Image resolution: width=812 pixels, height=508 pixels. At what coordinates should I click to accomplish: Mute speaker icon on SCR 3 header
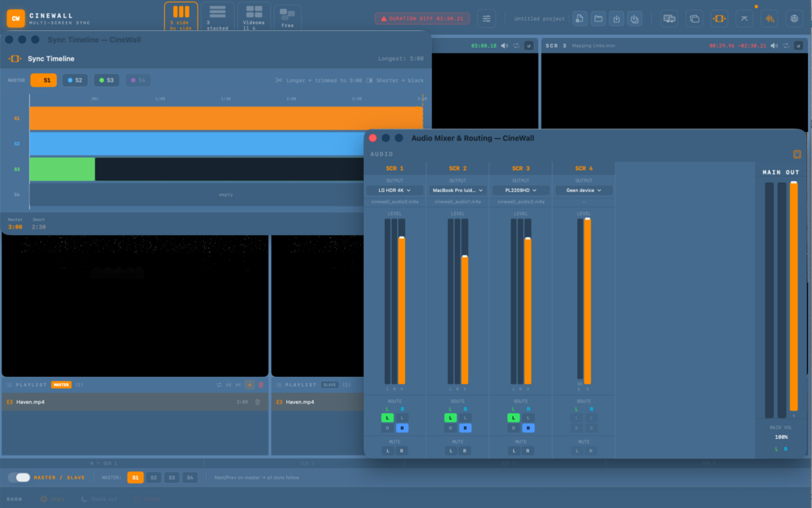click(774, 45)
